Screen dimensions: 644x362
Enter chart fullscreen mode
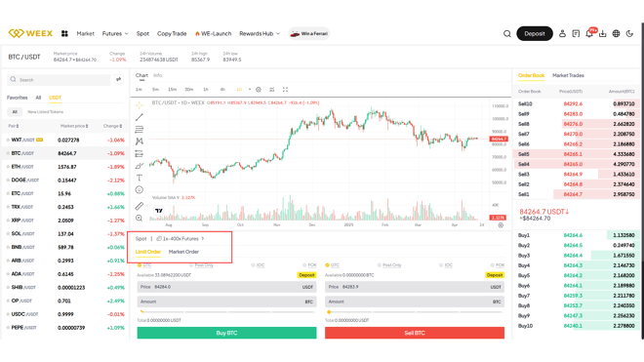[285, 89]
